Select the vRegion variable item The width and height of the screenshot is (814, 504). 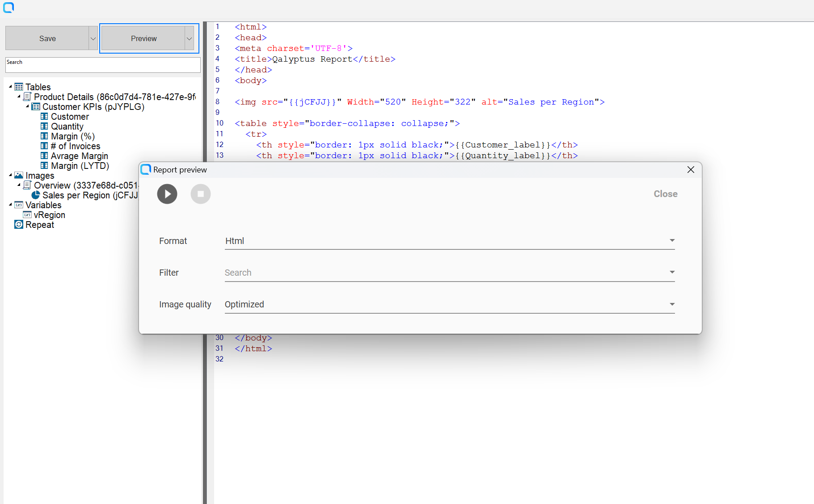[49, 215]
